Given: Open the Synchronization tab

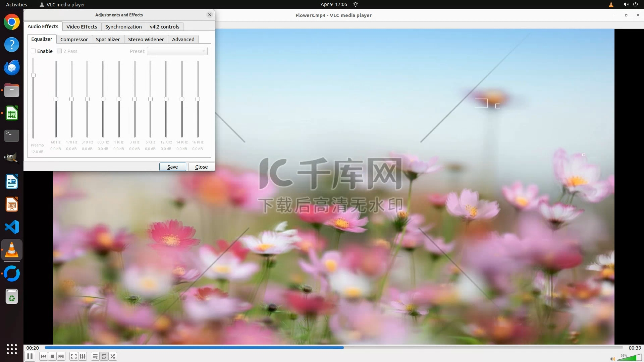Looking at the screenshot, I should (x=123, y=26).
